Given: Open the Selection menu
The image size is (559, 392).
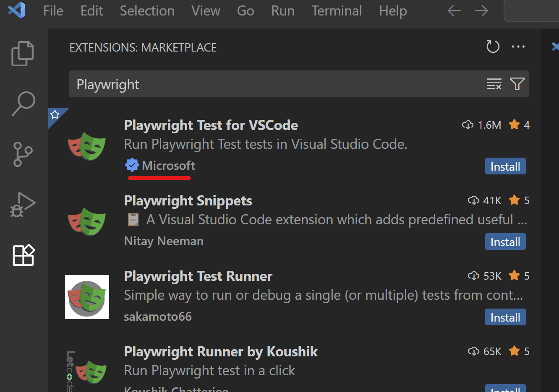Looking at the screenshot, I should click(147, 10).
